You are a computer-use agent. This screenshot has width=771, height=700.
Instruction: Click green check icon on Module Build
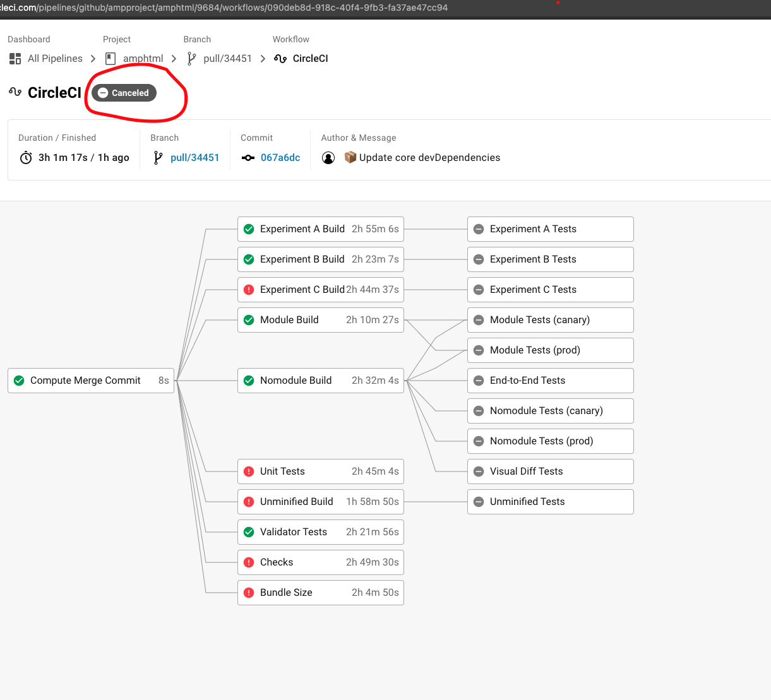pyautogui.click(x=249, y=320)
